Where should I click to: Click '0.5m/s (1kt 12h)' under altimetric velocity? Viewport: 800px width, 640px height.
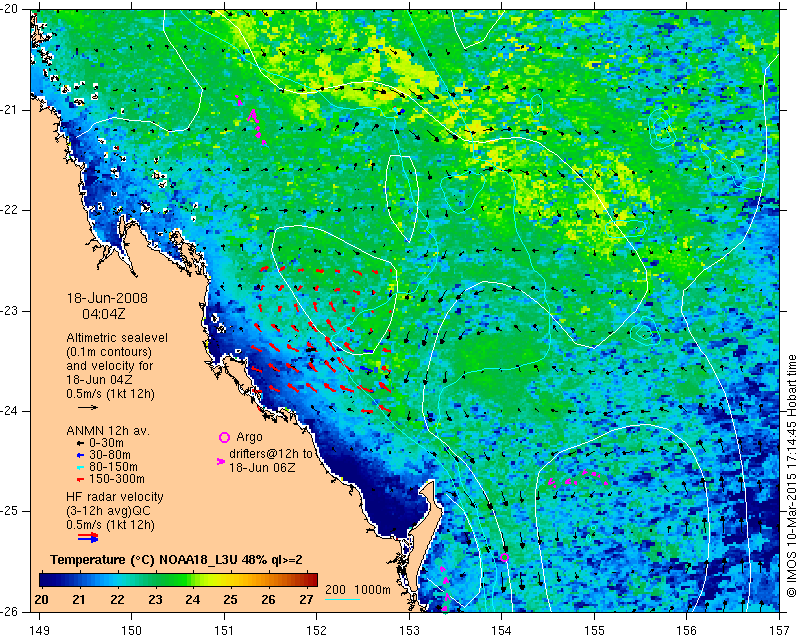110,394
